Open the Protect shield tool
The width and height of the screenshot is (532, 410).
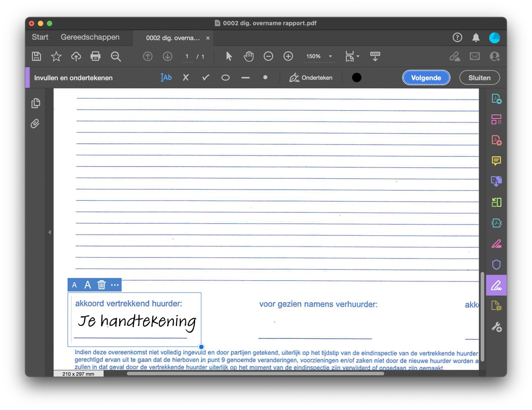pyautogui.click(x=496, y=264)
